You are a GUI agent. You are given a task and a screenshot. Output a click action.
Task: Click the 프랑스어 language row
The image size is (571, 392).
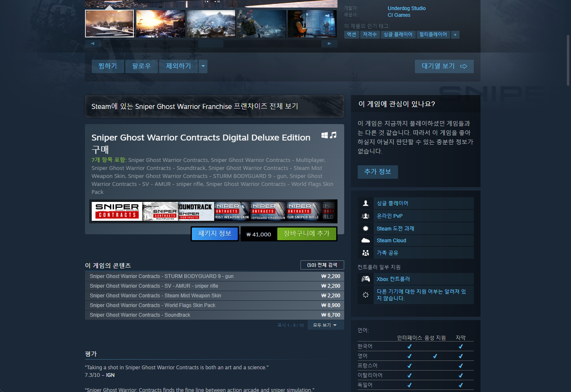[x=416, y=366]
